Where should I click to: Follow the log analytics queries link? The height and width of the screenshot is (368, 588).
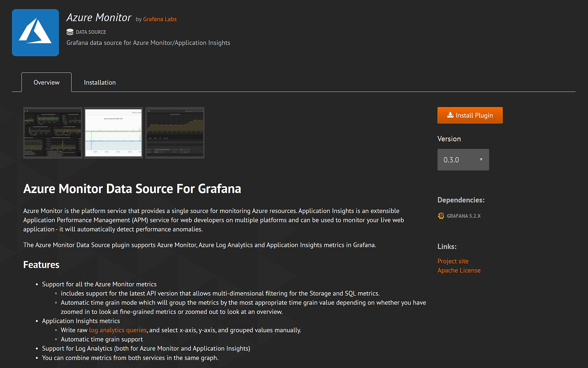coord(118,330)
